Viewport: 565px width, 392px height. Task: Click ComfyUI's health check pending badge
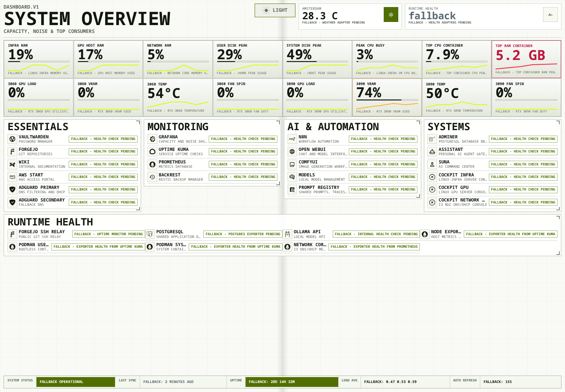click(383, 164)
